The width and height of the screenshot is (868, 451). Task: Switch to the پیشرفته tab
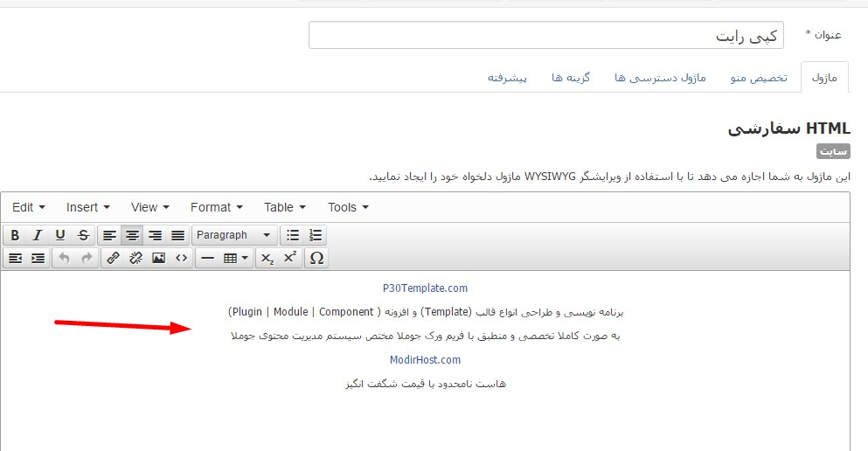[x=507, y=78]
